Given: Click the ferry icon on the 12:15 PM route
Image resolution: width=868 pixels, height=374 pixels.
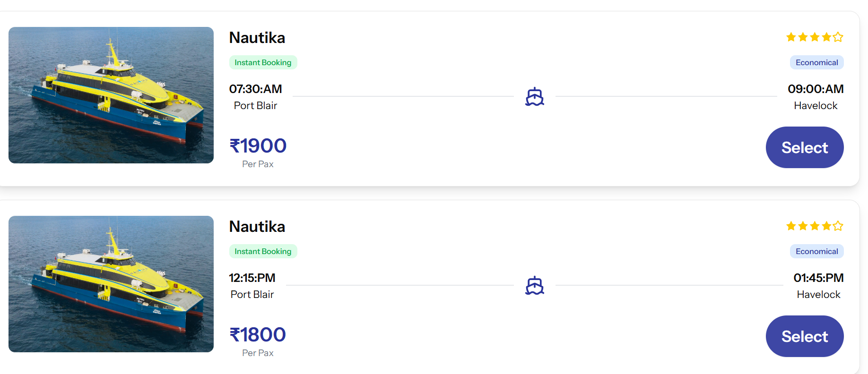Looking at the screenshot, I should (x=535, y=286).
